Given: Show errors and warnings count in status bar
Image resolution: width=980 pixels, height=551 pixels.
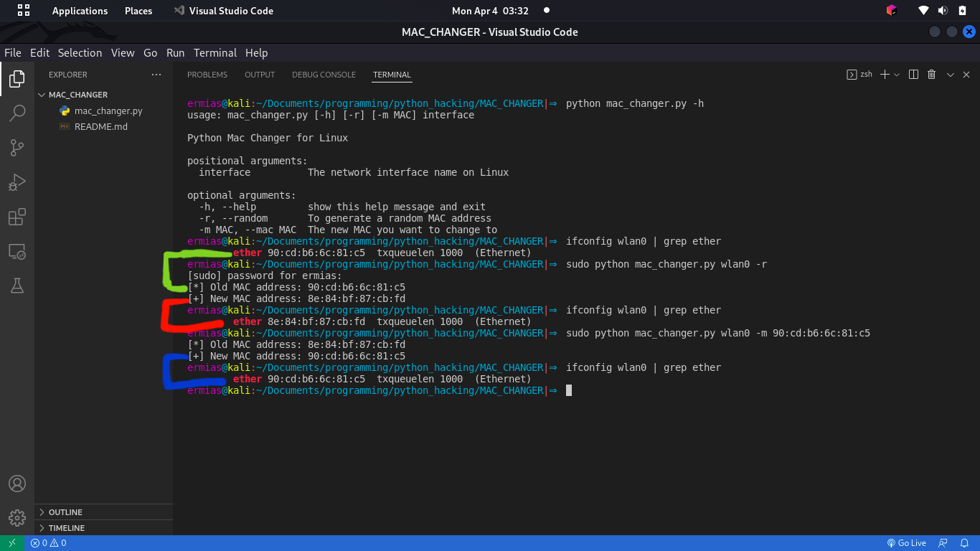Looking at the screenshot, I should coord(49,543).
